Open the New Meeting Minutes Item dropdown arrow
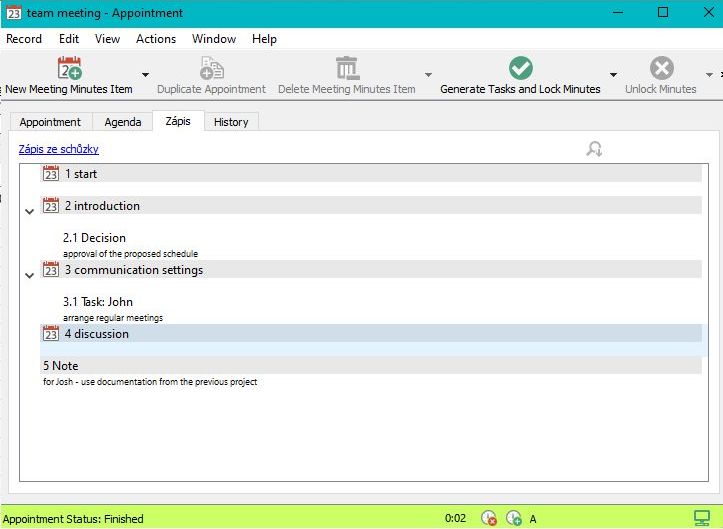The height and width of the screenshot is (529, 723). [x=146, y=75]
